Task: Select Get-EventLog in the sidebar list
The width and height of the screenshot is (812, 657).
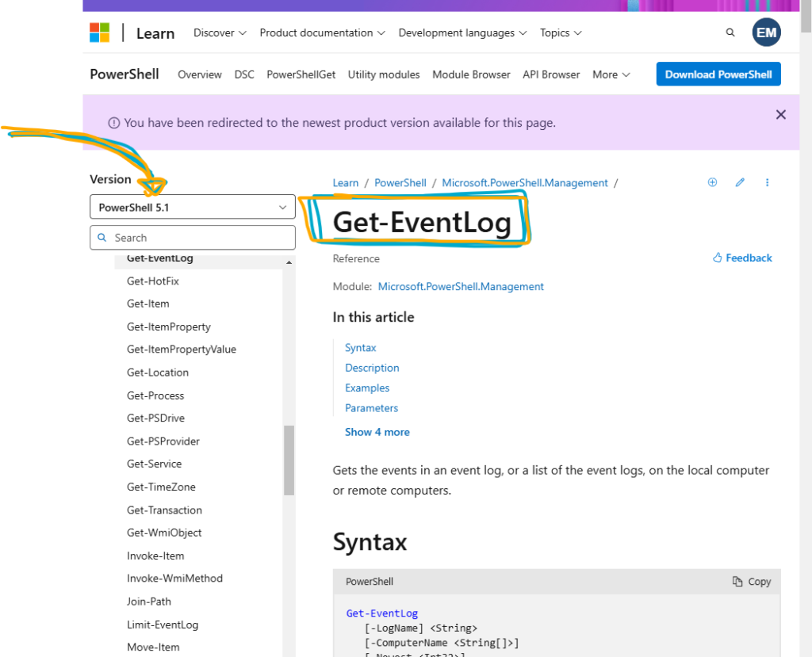Action: 160,259
